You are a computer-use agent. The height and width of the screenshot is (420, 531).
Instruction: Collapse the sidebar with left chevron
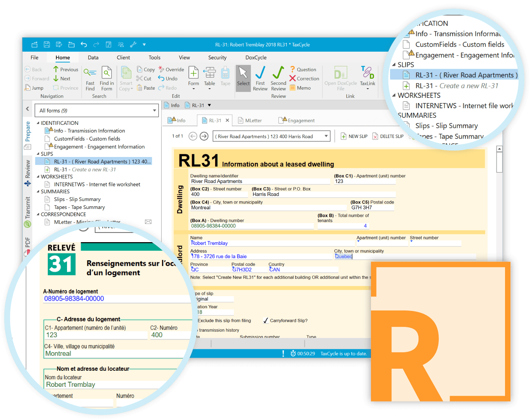tap(28, 109)
